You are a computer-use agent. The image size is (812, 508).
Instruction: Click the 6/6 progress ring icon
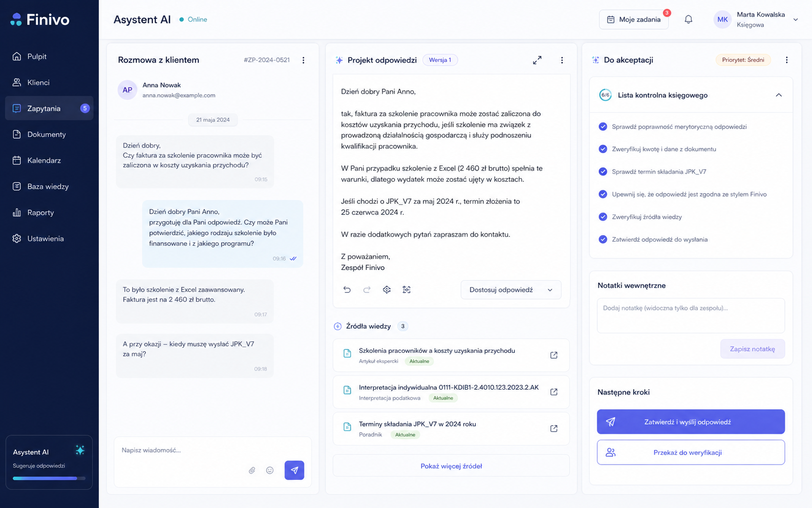tap(605, 95)
